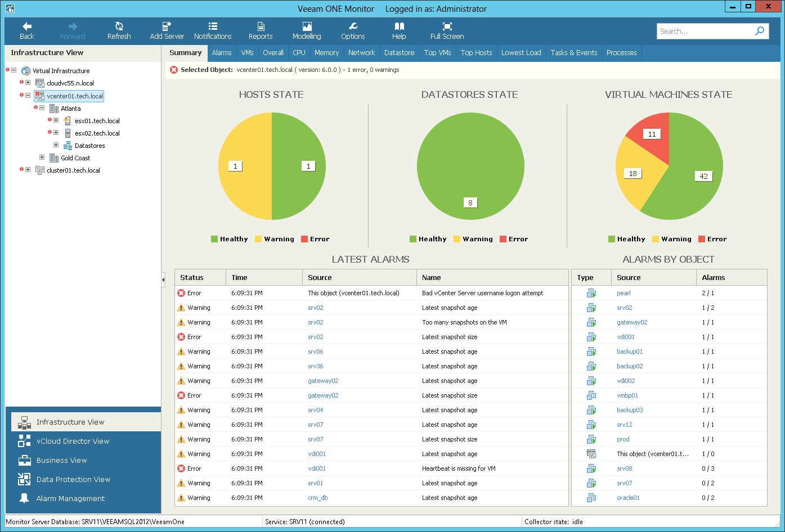The image size is (785, 532).
Task: Select Gold Coast datacenter node
Action: pos(75,158)
